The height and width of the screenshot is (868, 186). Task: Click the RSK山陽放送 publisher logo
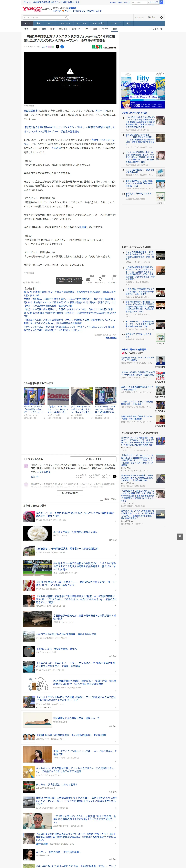104,47
